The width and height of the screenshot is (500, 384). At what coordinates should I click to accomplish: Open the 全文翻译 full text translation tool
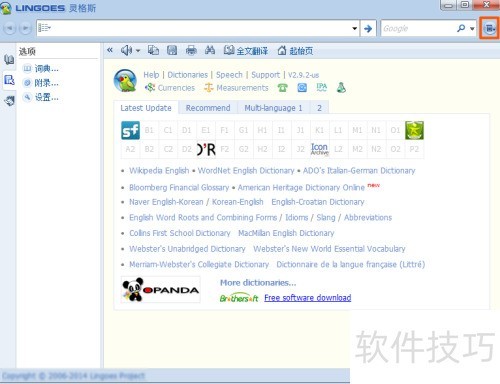click(246, 51)
